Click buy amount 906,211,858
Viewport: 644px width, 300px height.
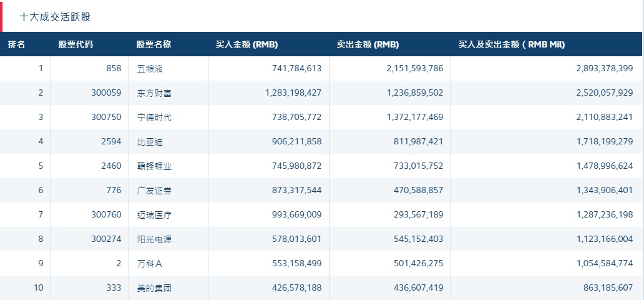coord(297,141)
